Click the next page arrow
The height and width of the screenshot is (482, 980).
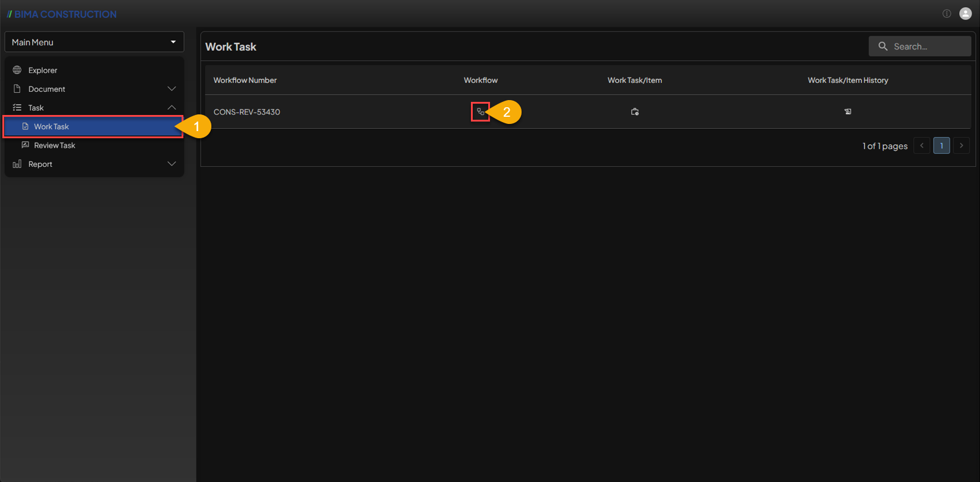click(962, 145)
